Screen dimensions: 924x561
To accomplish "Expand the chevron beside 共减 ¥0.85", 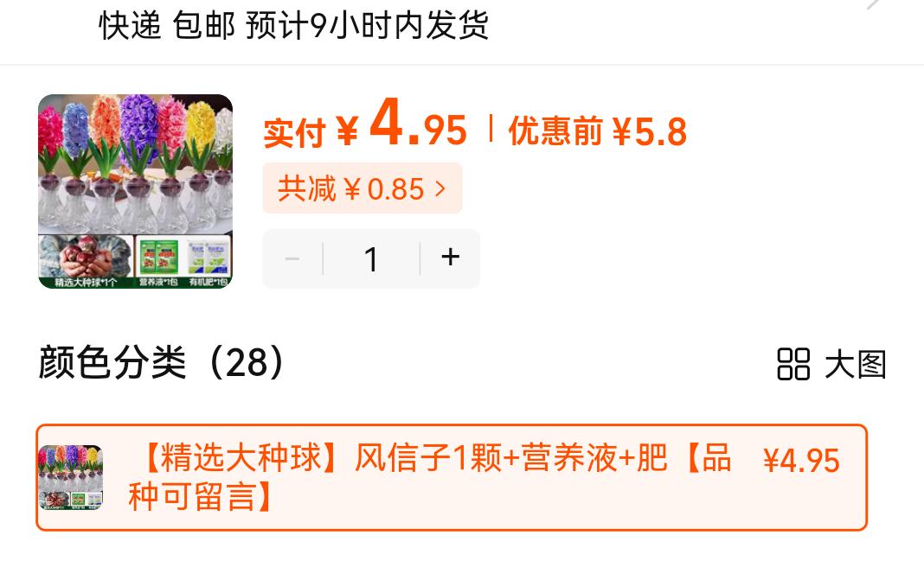I will click(440, 189).
